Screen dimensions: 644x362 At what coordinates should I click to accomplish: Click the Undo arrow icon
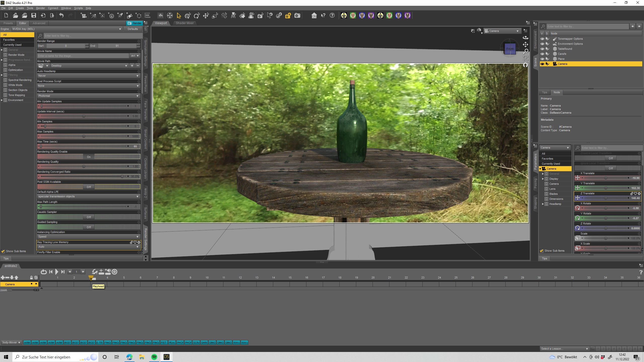[x=61, y=16]
